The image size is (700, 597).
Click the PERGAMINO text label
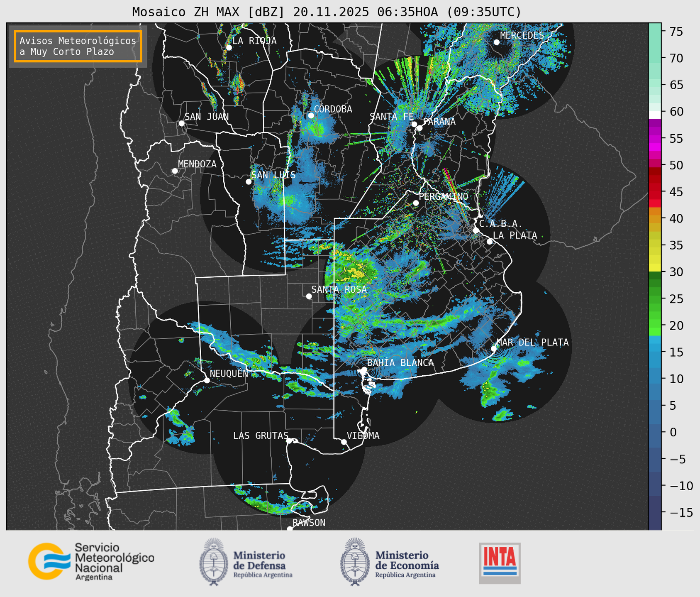pyautogui.click(x=443, y=196)
